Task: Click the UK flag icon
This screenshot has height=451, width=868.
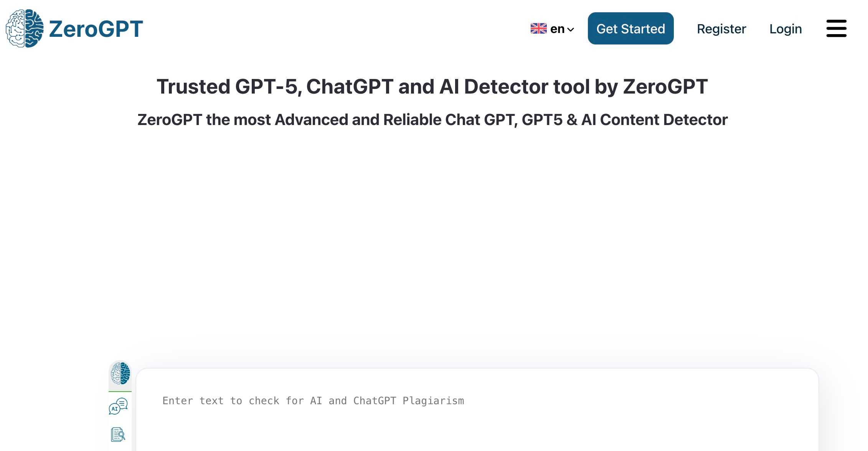Action: (x=539, y=28)
